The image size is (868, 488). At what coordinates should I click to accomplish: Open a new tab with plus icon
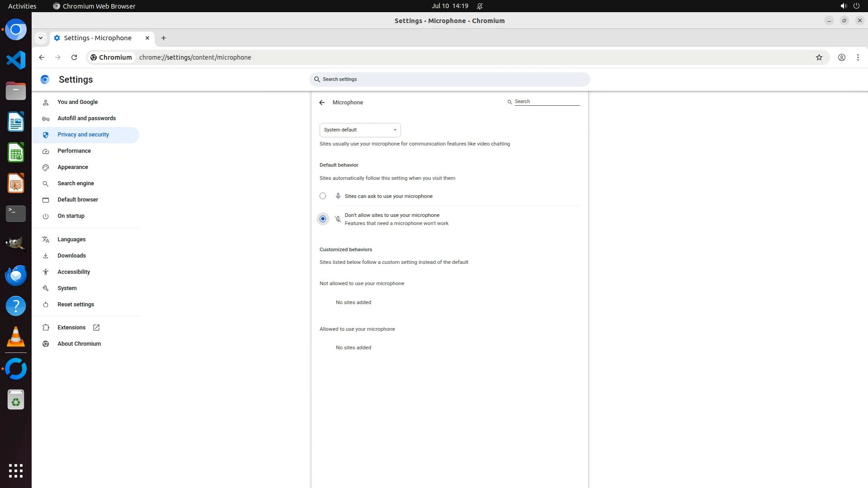pyautogui.click(x=164, y=38)
